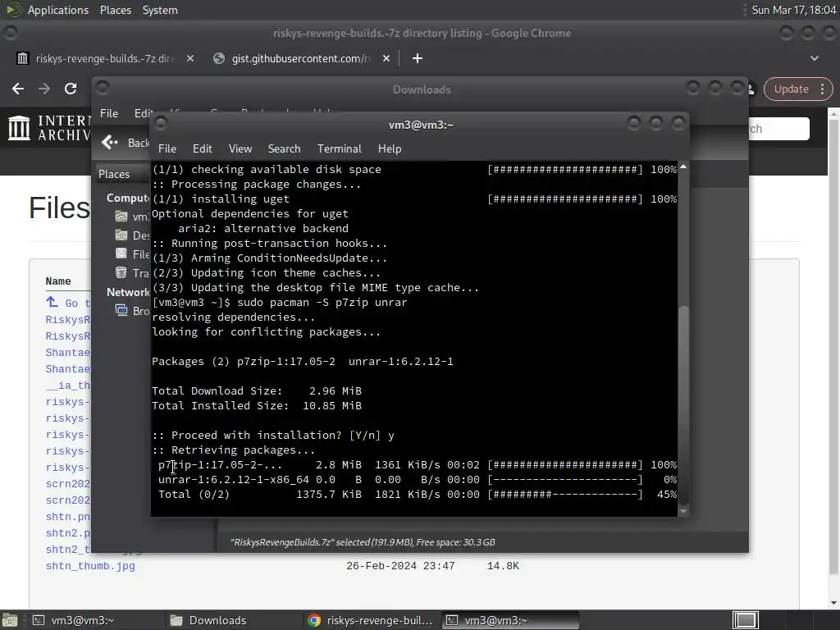
Task: Open the Terminal menu in terminal
Action: click(x=339, y=148)
